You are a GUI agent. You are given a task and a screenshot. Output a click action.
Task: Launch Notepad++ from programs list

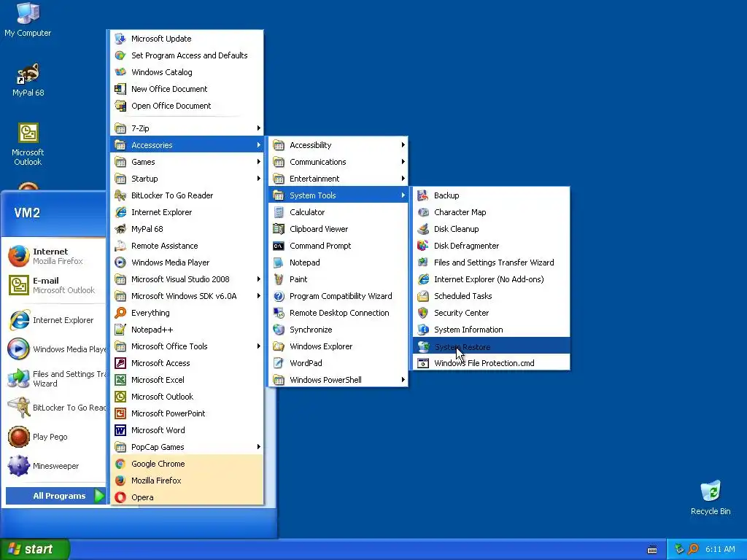[x=187, y=330]
